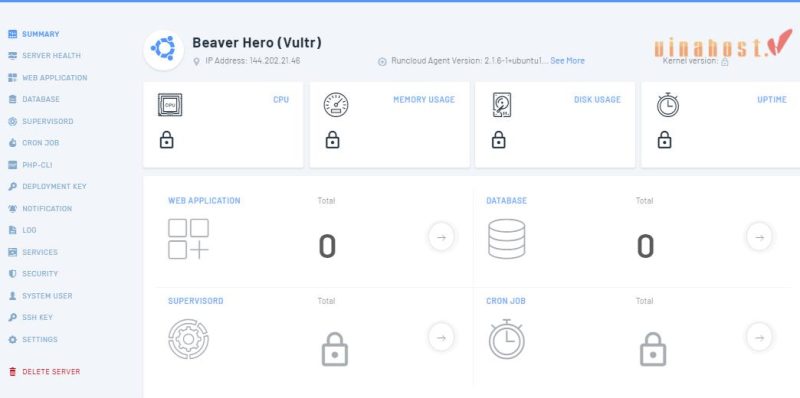Click the SSH Key icon
This screenshot has width=800, height=398.
(x=13, y=317)
